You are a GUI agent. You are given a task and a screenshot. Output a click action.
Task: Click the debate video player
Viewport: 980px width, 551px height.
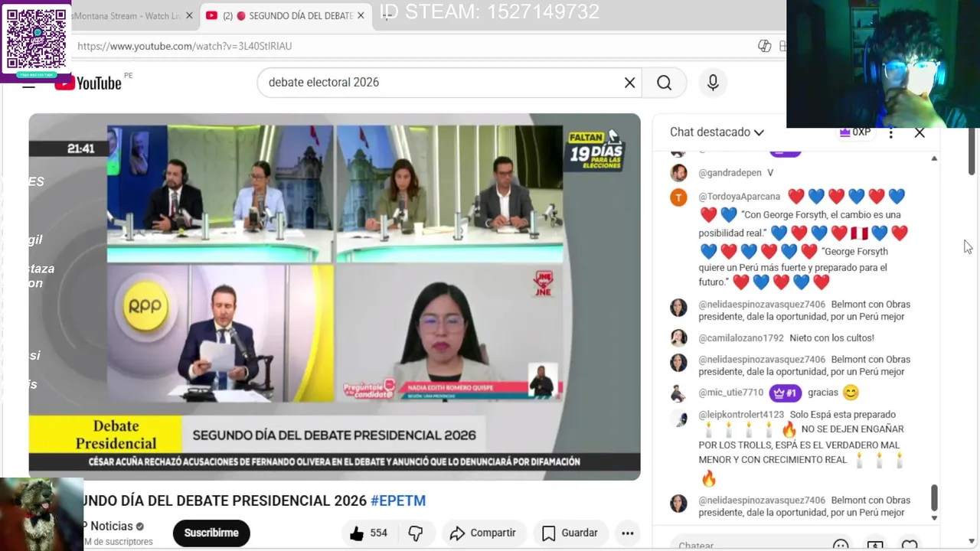tap(335, 296)
